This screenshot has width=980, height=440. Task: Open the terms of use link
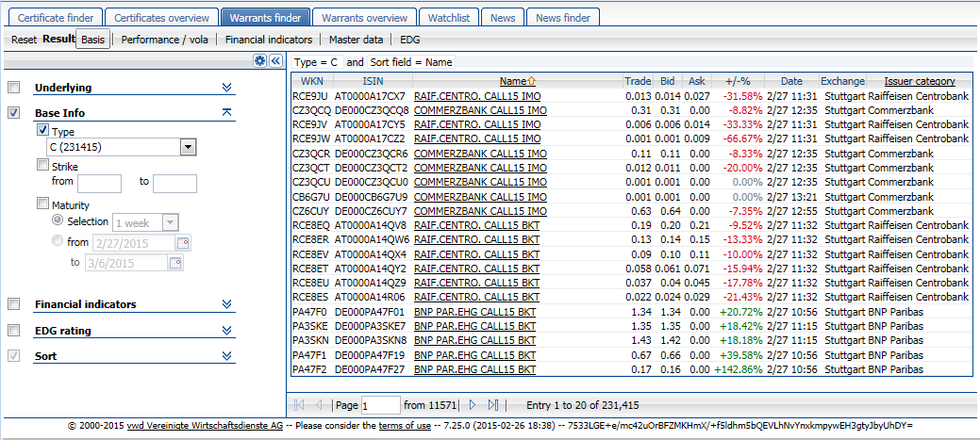(x=405, y=427)
